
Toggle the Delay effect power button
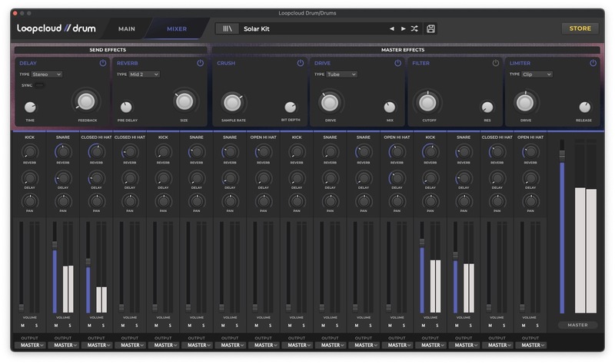point(102,63)
